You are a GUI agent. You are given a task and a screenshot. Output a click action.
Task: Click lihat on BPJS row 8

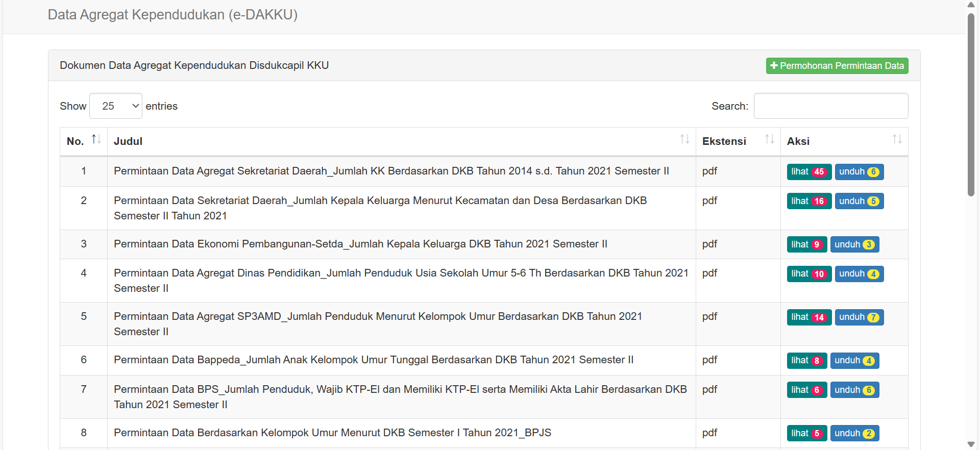(x=806, y=434)
